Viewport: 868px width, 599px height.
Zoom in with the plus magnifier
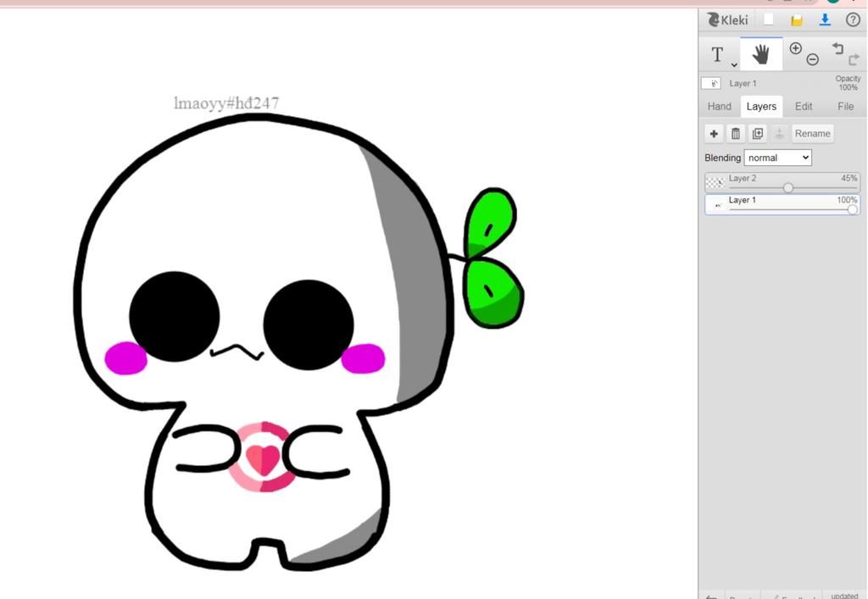tap(795, 48)
